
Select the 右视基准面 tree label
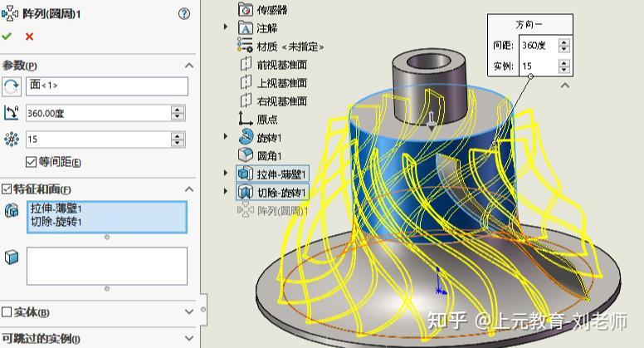coord(282,101)
